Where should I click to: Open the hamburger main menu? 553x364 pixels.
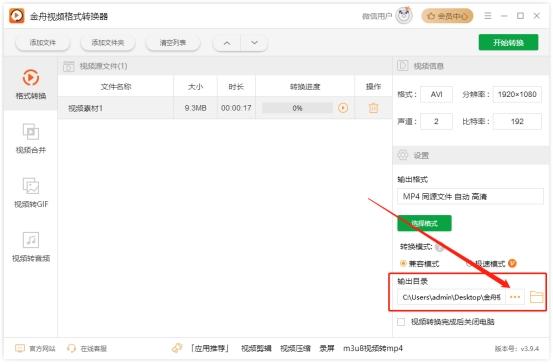[488, 16]
